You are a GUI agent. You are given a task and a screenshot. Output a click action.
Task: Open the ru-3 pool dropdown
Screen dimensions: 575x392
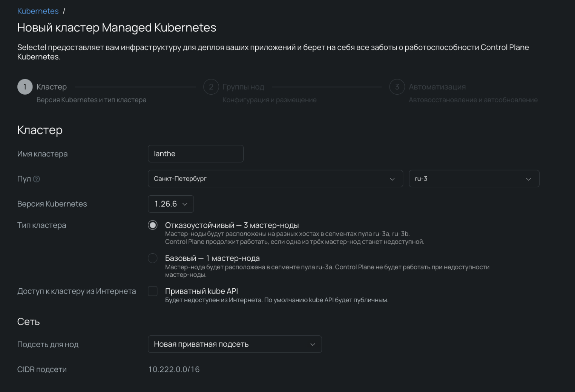coord(474,179)
